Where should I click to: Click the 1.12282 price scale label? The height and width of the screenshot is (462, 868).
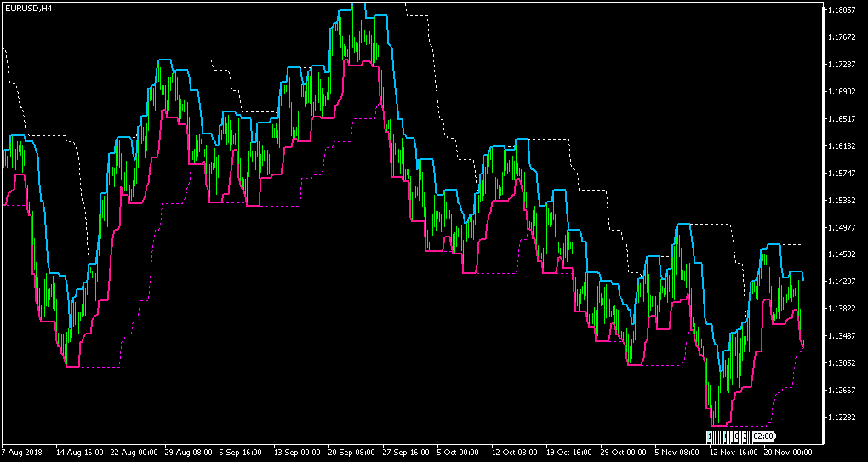(x=843, y=417)
